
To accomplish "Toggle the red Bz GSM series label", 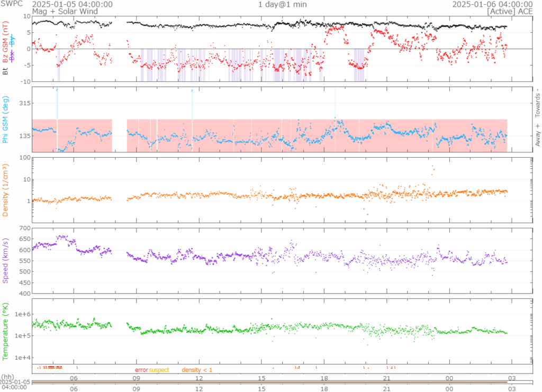I will 5,42.
